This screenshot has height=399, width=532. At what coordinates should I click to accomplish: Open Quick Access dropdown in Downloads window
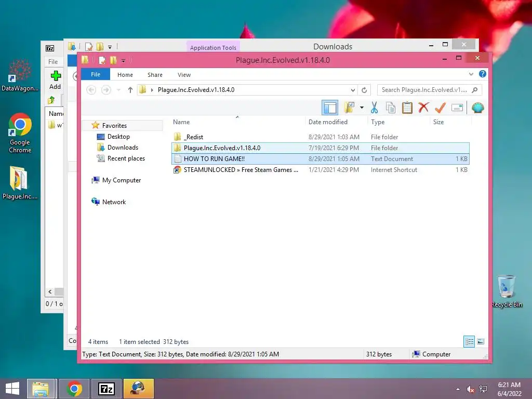[x=110, y=47]
